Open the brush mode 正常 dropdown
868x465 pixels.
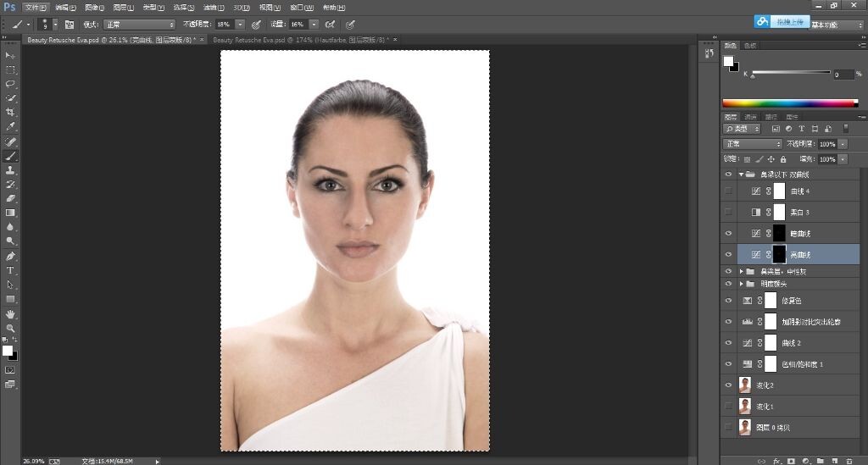coord(140,25)
